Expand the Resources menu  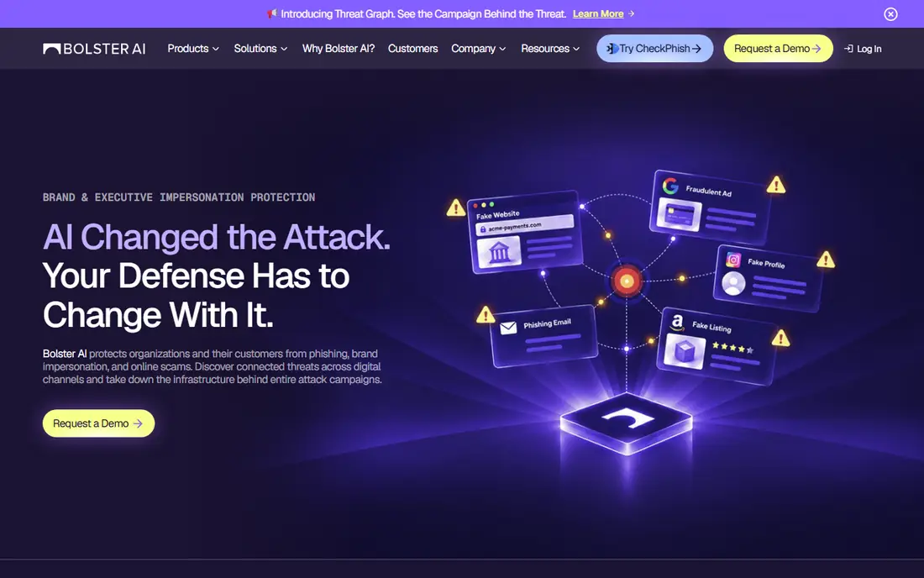pos(550,49)
